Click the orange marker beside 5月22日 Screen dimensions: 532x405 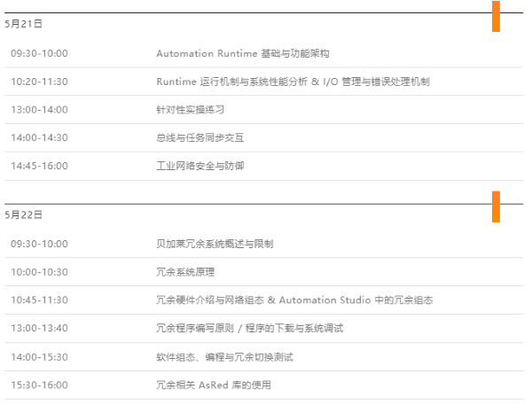point(496,206)
